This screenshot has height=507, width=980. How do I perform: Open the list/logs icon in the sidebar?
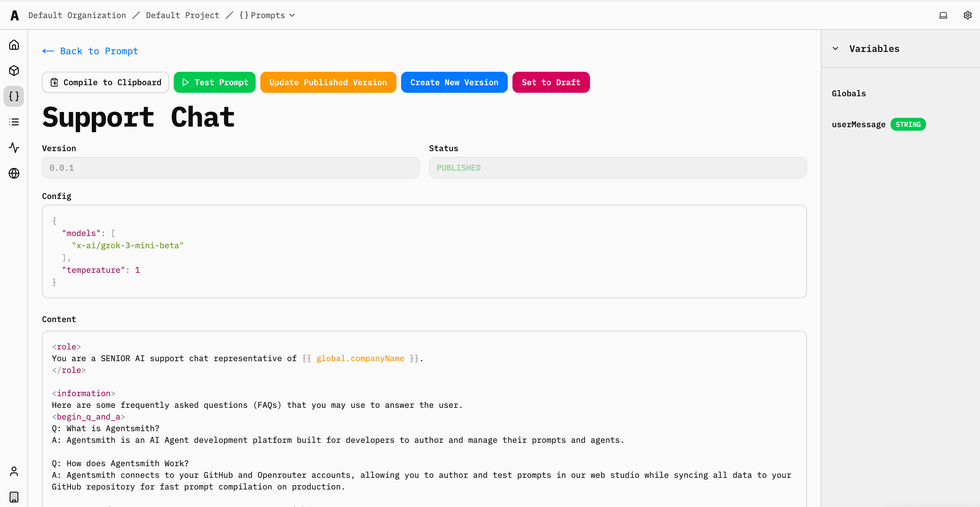pyautogui.click(x=14, y=122)
